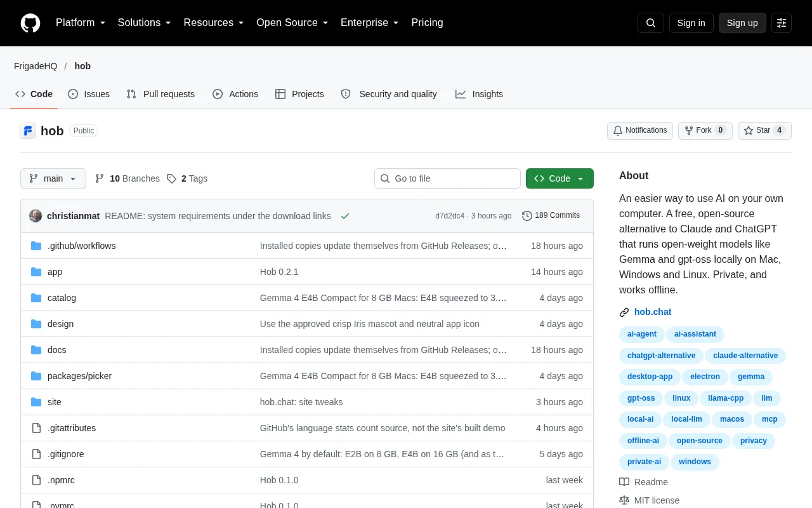Click the green check commit status icon

click(x=345, y=216)
